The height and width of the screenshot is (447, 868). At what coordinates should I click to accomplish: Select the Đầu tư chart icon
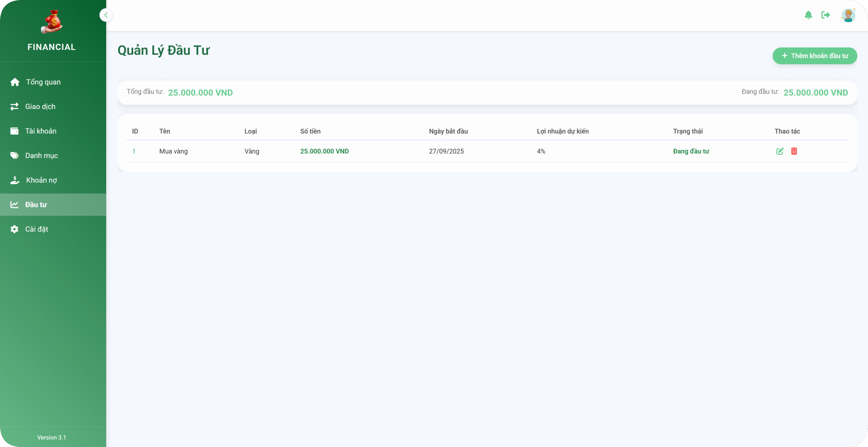click(x=14, y=205)
